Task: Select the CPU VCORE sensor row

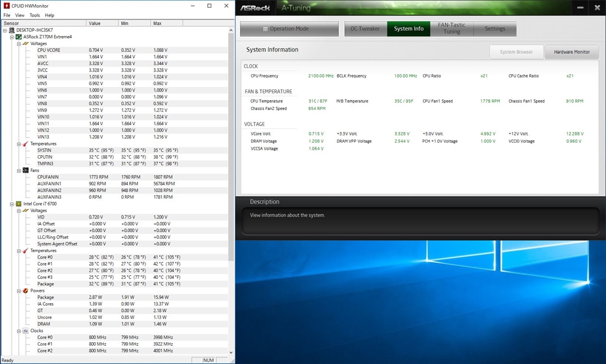Action: coord(49,50)
